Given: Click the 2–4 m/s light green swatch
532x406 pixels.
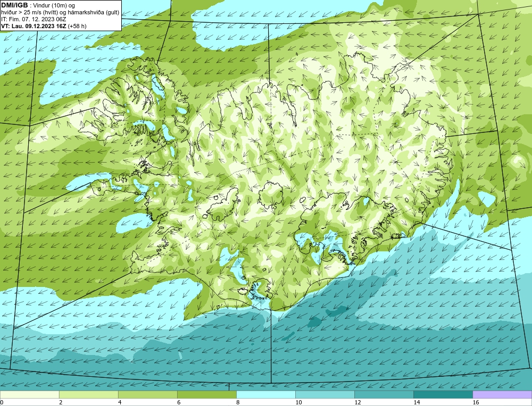Looking at the screenshot, I should 88,394.
